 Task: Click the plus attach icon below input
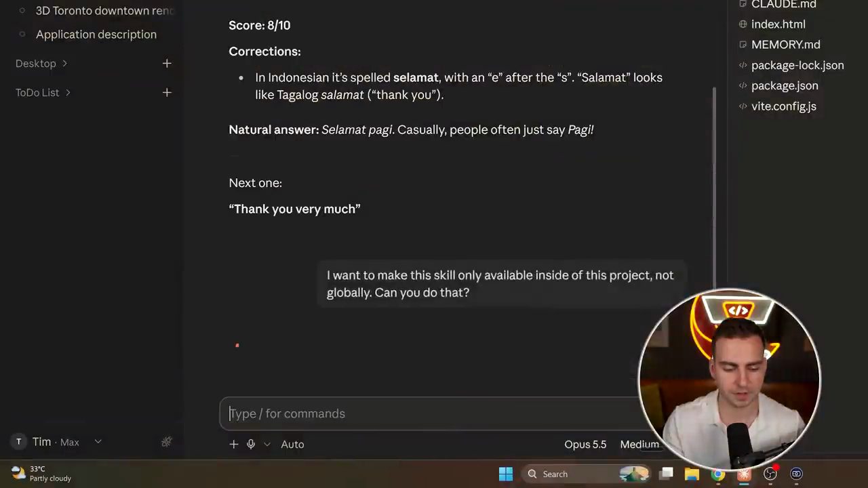tap(233, 444)
